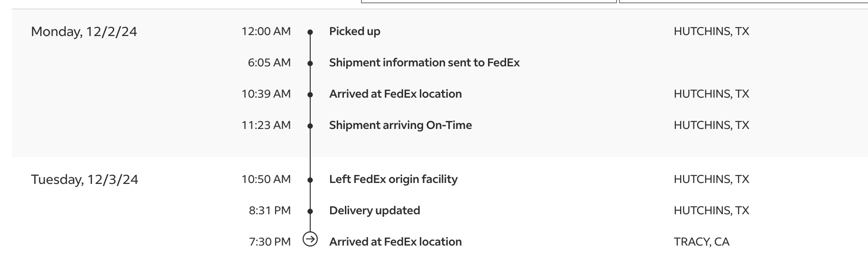The image size is (868, 274).
Task: Click the 8:31 PM Delivery updated dot
Action: click(x=310, y=211)
